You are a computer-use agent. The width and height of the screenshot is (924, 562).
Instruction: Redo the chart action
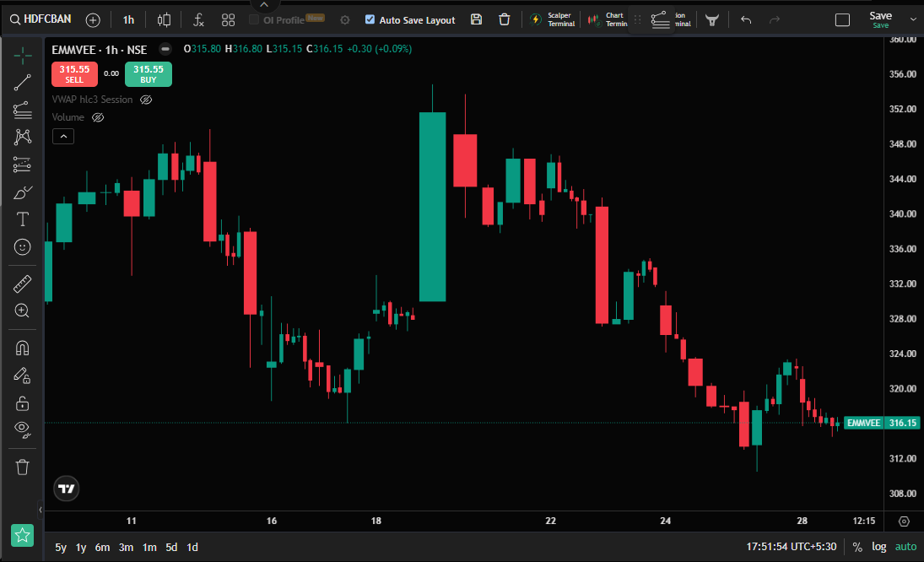pyautogui.click(x=775, y=20)
